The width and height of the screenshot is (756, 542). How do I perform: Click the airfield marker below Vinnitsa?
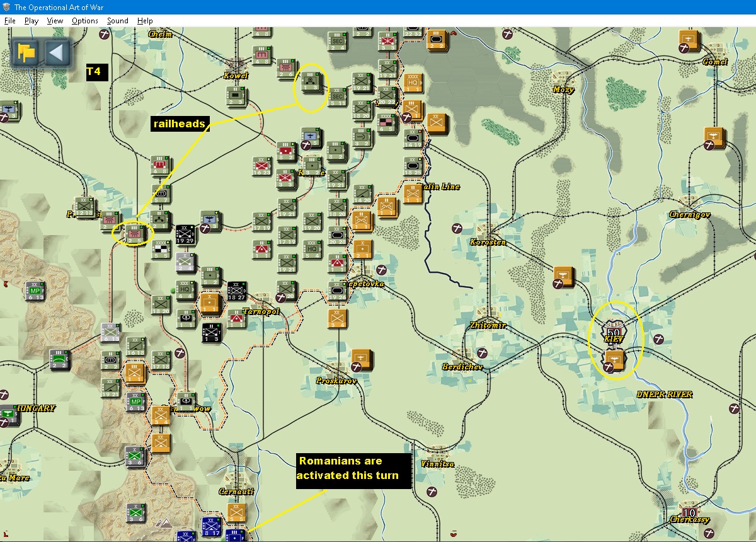pos(432,490)
